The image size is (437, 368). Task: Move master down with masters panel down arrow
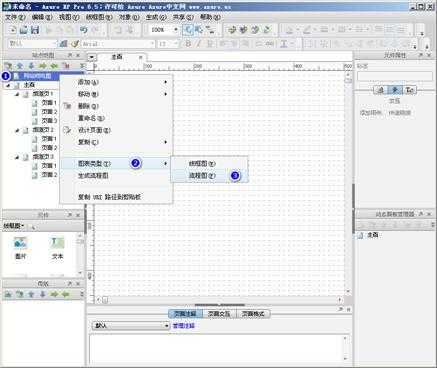coord(42,294)
